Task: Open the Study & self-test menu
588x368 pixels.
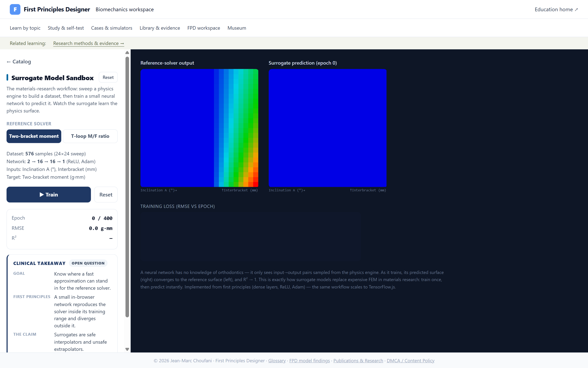Action: click(66, 28)
